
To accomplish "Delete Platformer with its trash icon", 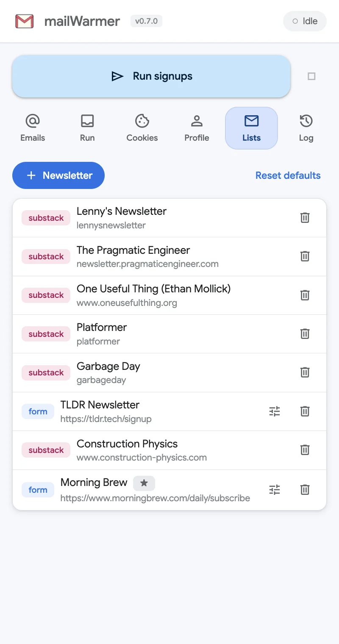I will 305,334.
